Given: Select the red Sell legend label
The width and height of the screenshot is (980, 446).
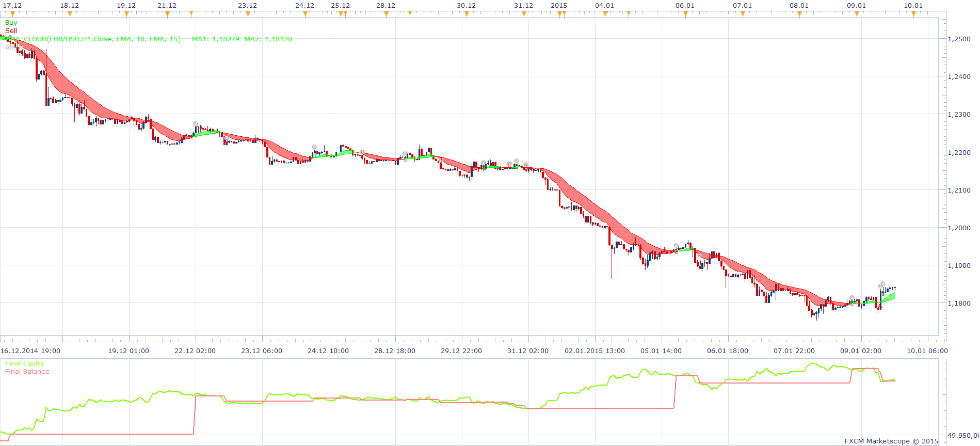Looking at the screenshot, I should [x=11, y=31].
